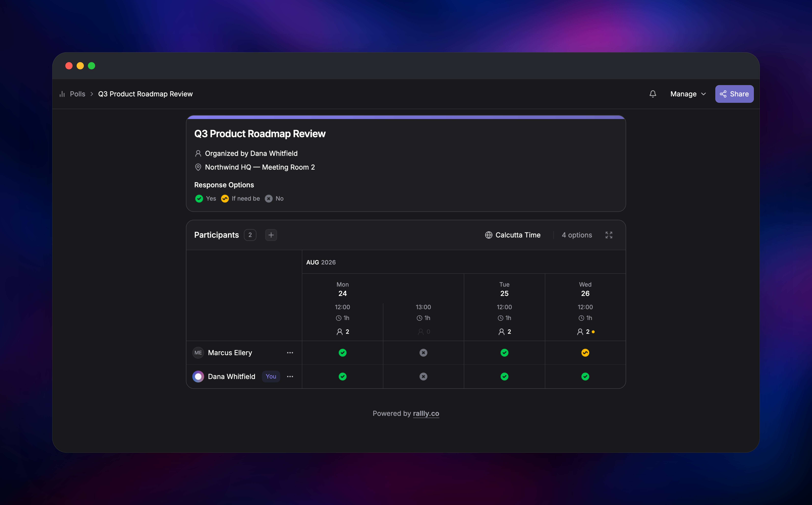The image size is (812, 505).
Task: Click Marcus Ellery's Yes vote for Mon 24 12:00
Action: tap(343, 353)
